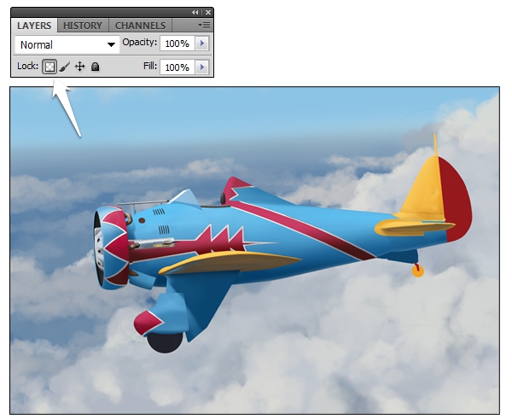The width and height of the screenshot is (512, 420).
Task: Open the Normal blend mode dropdown
Action: click(x=67, y=44)
